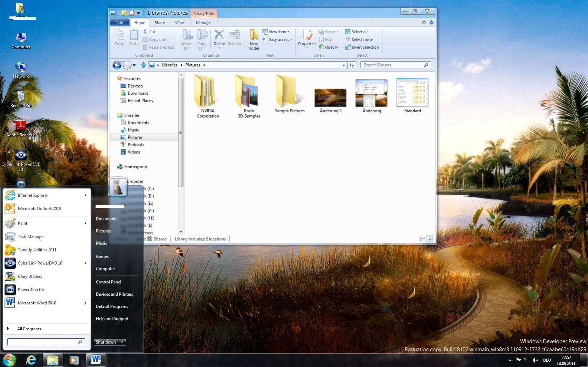The width and height of the screenshot is (588, 367).
Task: Click the Shut down button
Action: click(106, 342)
